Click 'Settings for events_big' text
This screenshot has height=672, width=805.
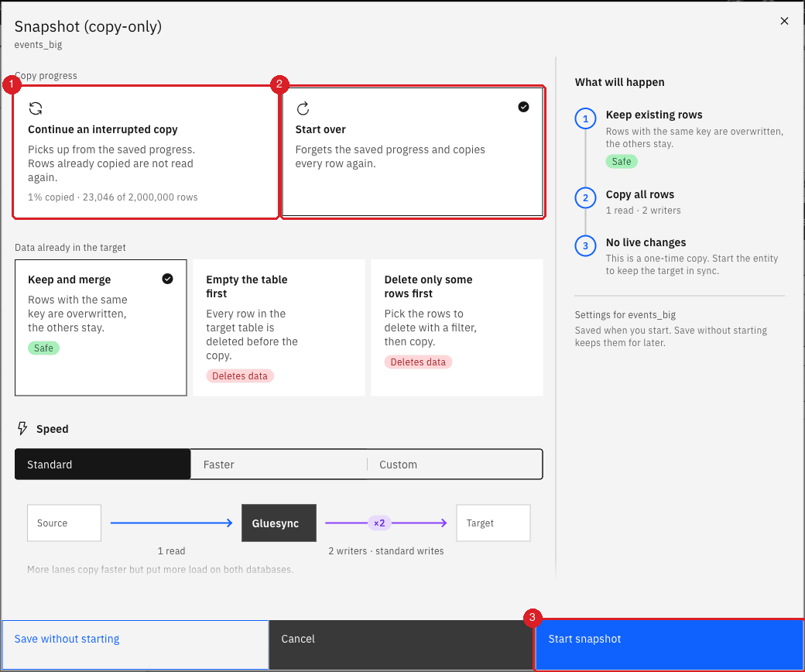coord(625,314)
